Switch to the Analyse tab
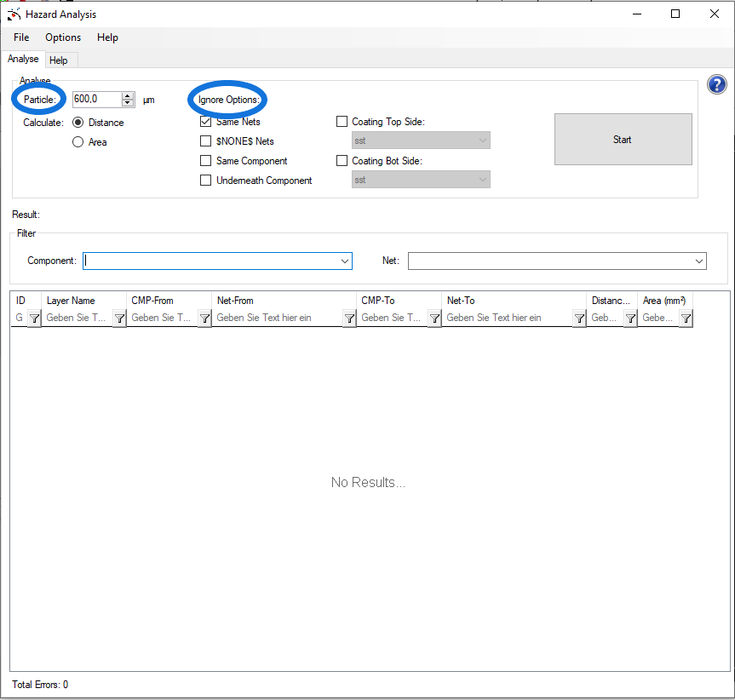This screenshot has width=735, height=700. click(x=23, y=59)
